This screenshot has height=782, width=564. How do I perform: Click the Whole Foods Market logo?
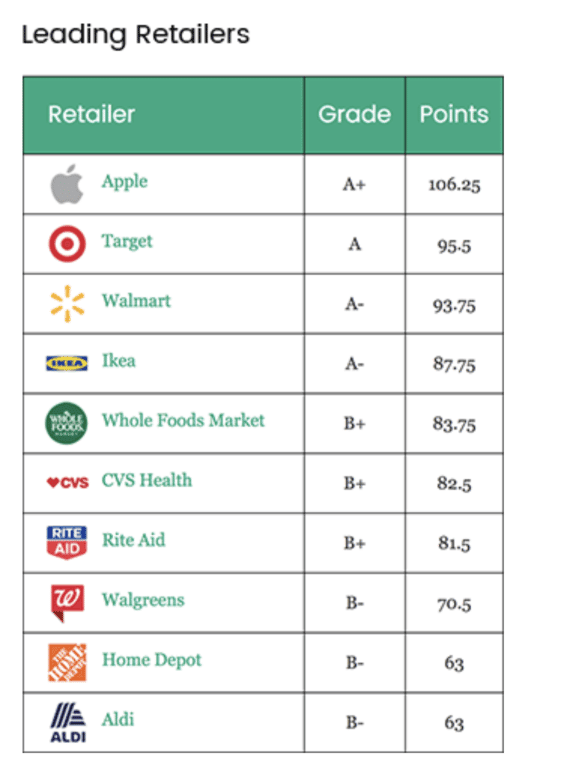click(x=66, y=423)
